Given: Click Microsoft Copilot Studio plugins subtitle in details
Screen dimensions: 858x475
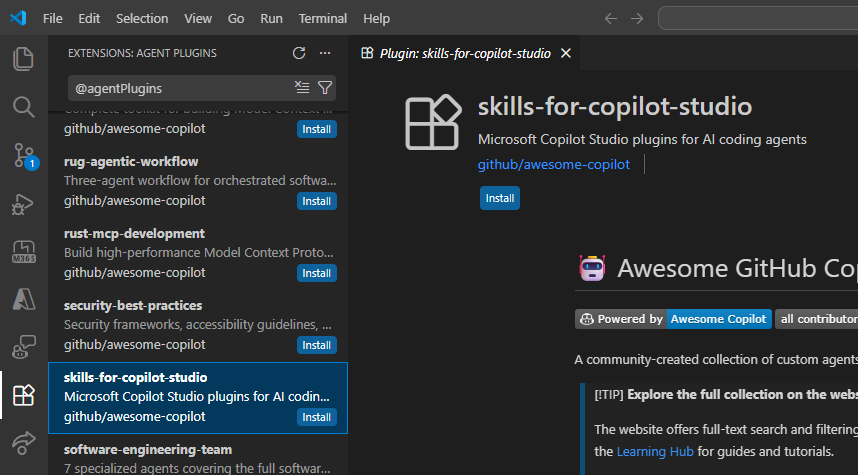Looking at the screenshot, I should (x=642, y=140).
